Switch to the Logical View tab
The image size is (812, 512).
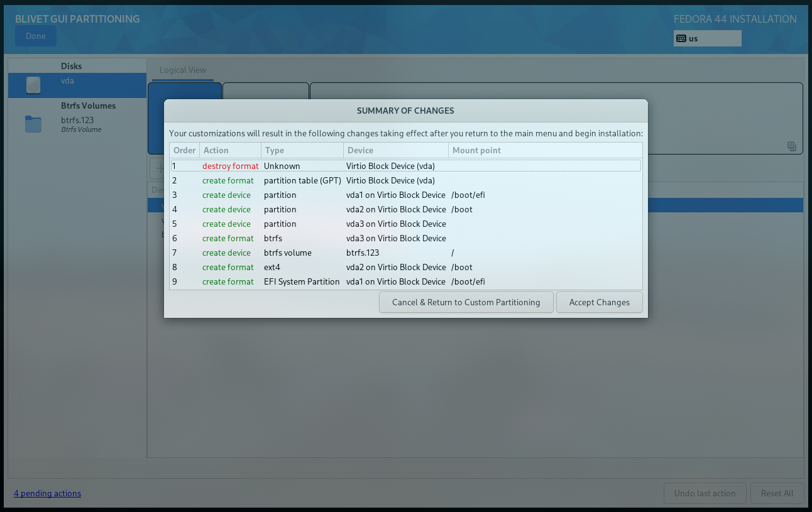pyautogui.click(x=183, y=70)
